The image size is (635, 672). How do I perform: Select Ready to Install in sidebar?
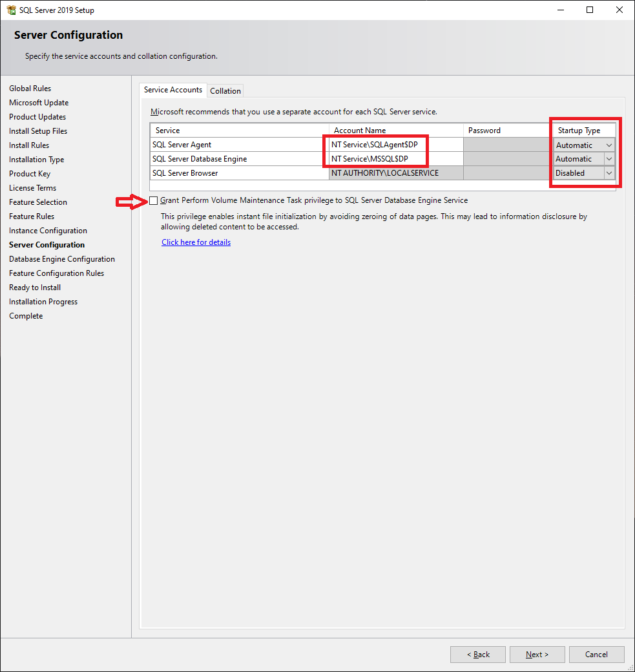34,287
